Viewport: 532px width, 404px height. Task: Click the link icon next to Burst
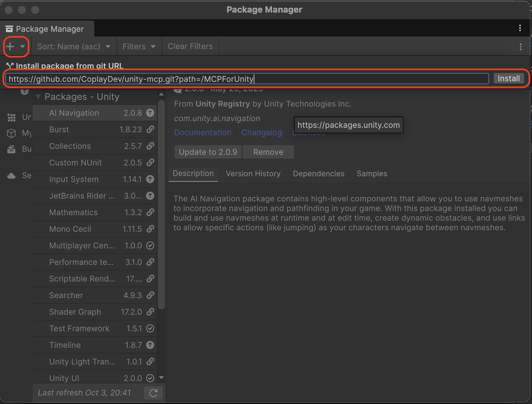pos(150,129)
